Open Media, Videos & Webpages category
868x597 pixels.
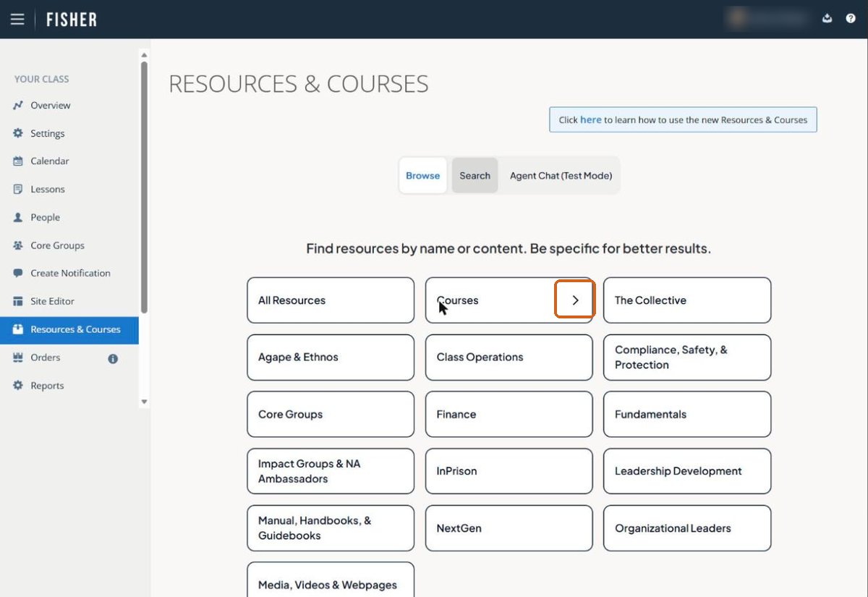(x=331, y=580)
